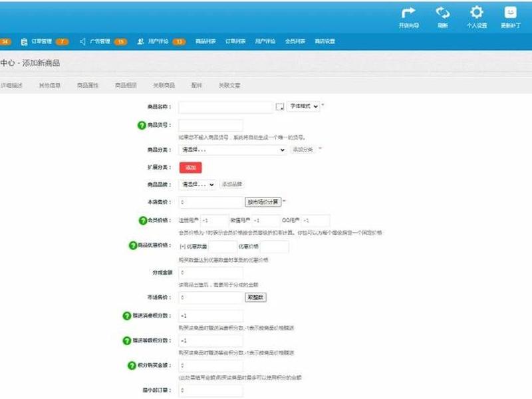Focus the 注册用户 price field
The image size is (532, 399).
click(x=214, y=221)
